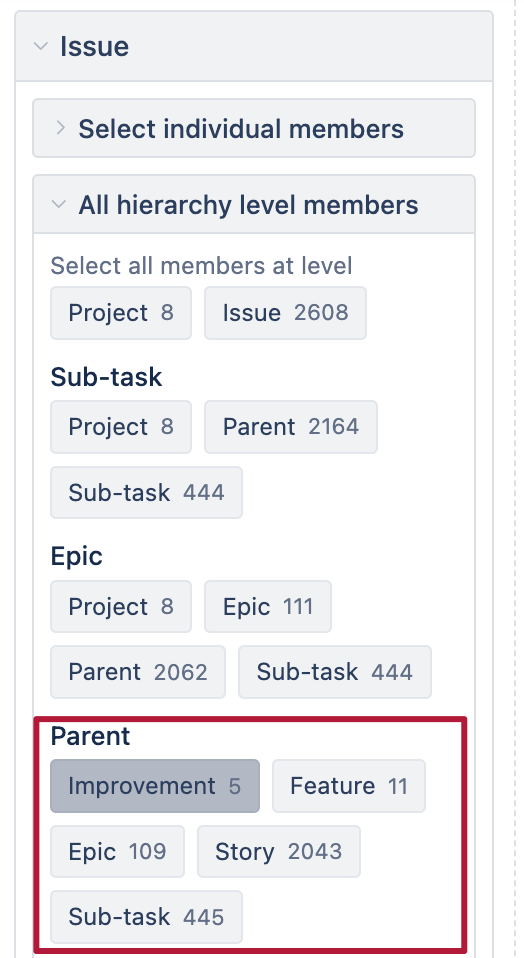Choose Project 8 in Sub-task hierarchy
Screen dimensions: 524x958
121,427
